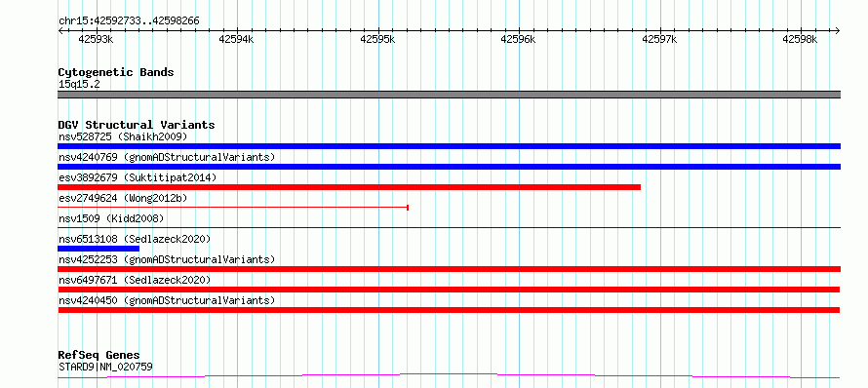The height and width of the screenshot is (388, 868).
Task: Click the 42597k ruler tick label
Action: tap(660, 39)
